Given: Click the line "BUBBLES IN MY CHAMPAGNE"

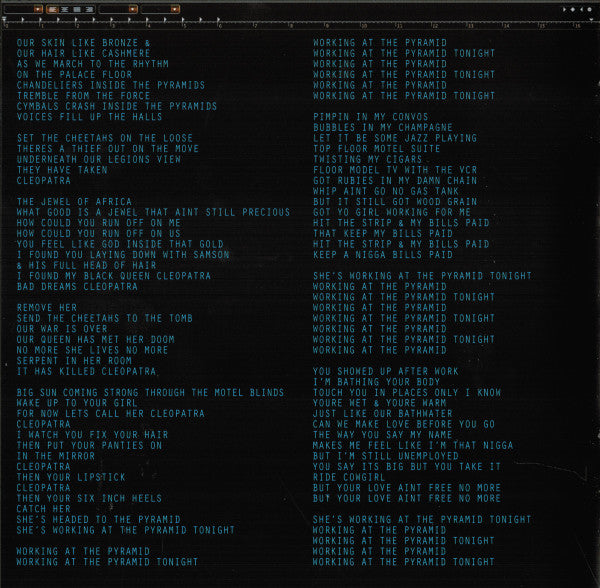Looking at the screenshot, I should (x=383, y=127).
